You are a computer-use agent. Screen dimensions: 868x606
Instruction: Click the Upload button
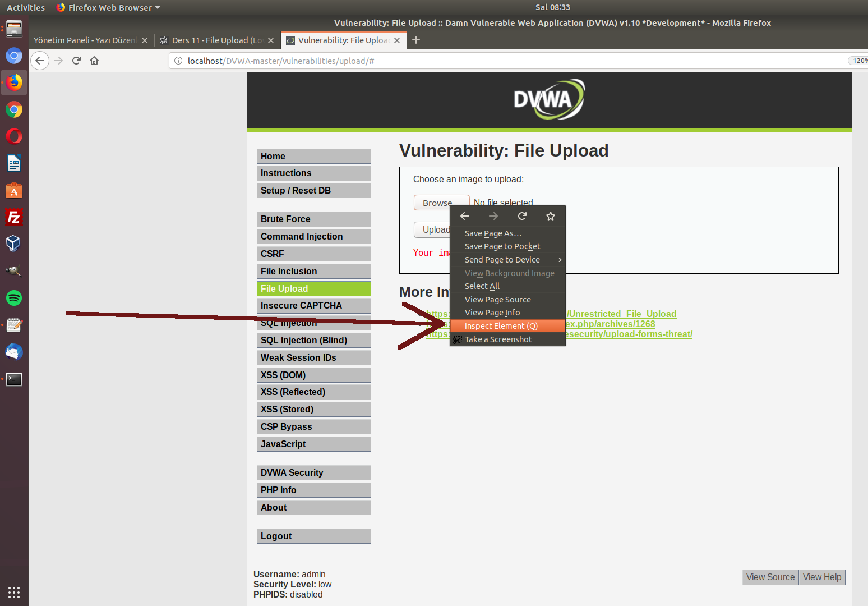pyautogui.click(x=432, y=230)
